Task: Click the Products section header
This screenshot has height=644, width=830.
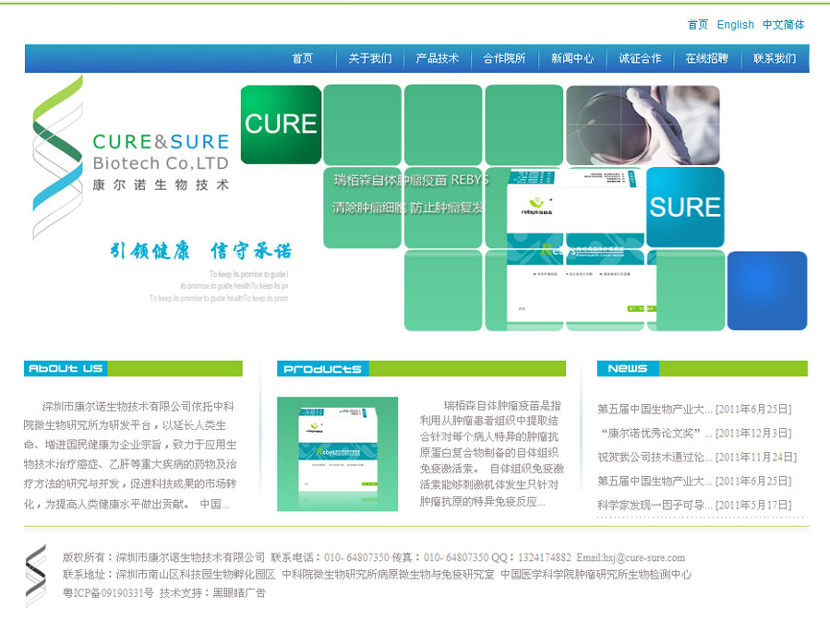Action: point(421,369)
